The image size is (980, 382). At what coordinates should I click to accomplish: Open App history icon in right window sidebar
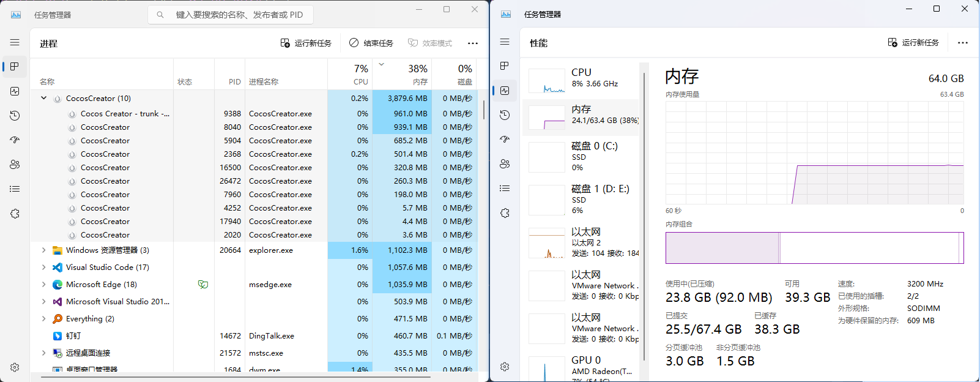[x=505, y=114]
